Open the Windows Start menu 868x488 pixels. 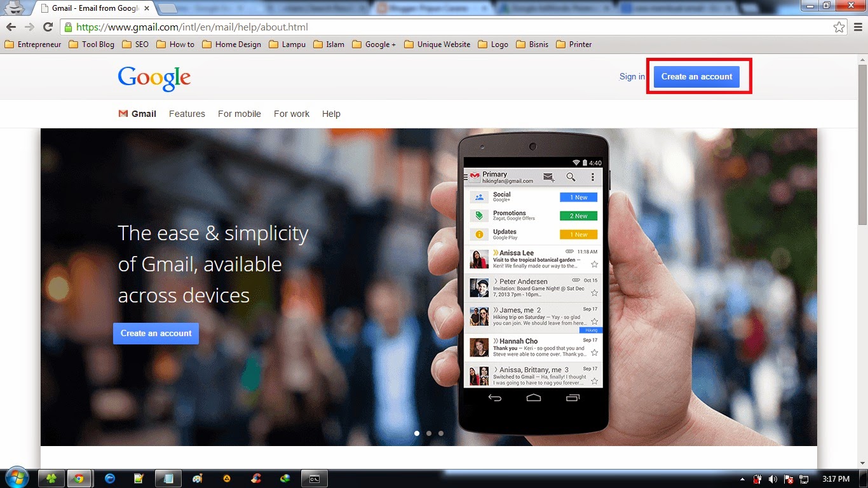[x=17, y=478]
